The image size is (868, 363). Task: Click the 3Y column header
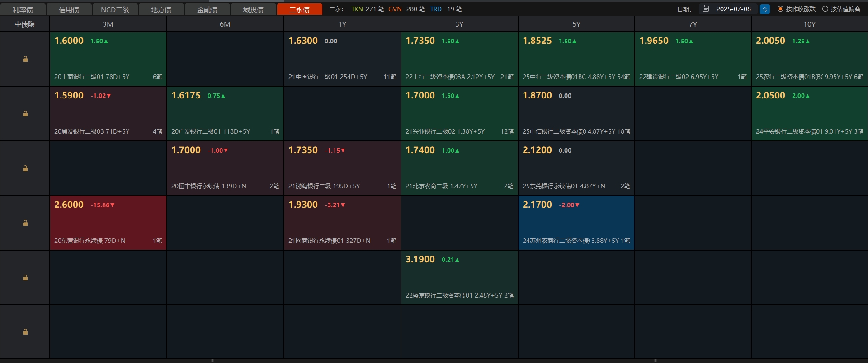click(x=459, y=24)
